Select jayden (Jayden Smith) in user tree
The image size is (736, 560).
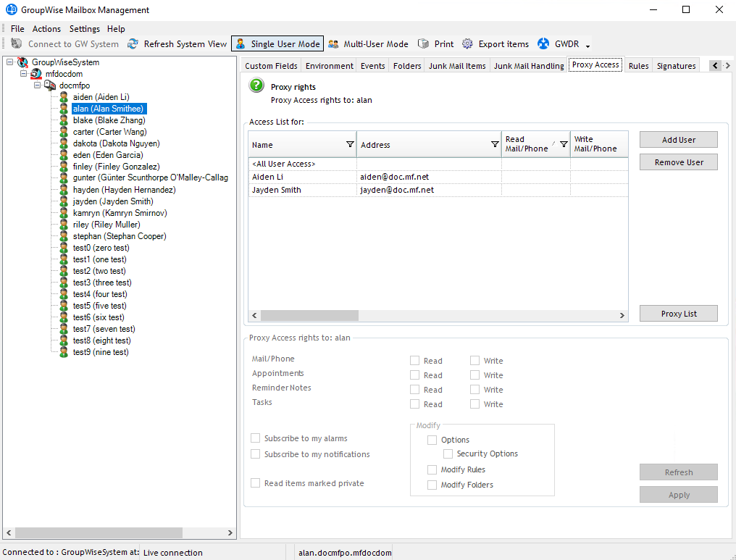112,201
